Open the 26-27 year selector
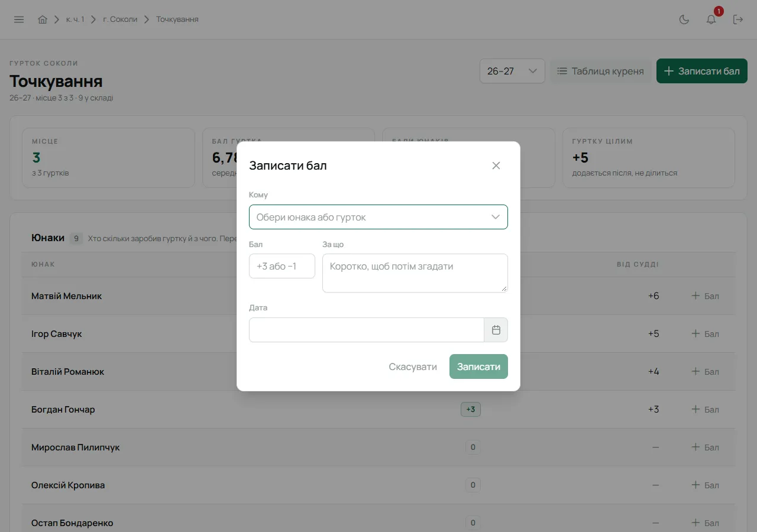 click(x=512, y=71)
